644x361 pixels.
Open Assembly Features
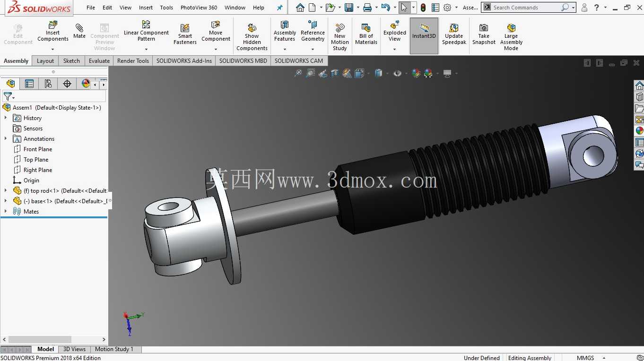click(x=285, y=31)
